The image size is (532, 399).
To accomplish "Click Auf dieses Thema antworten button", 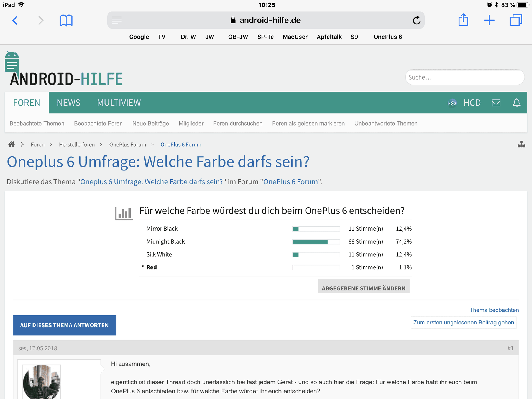I will 64,325.
